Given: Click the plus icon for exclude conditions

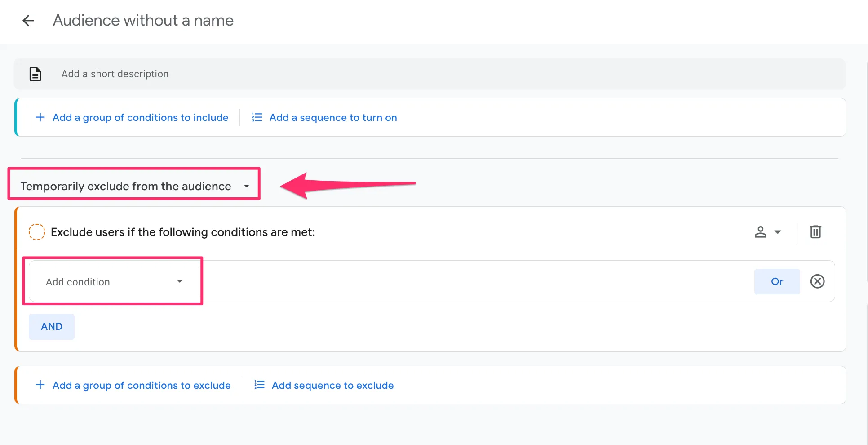Looking at the screenshot, I should pos(40,385).
